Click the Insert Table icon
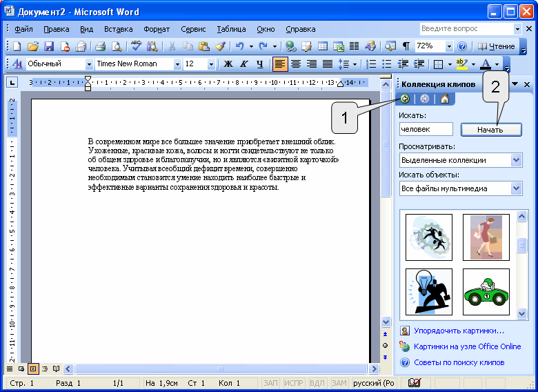Screen dimensions: 538x392 coord(323,46)
